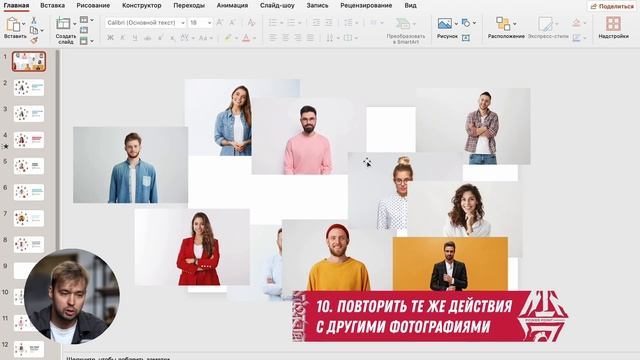Toggle bold (Ж) formatting
This screenshot has width=640, height=360.
coord(110,38)
